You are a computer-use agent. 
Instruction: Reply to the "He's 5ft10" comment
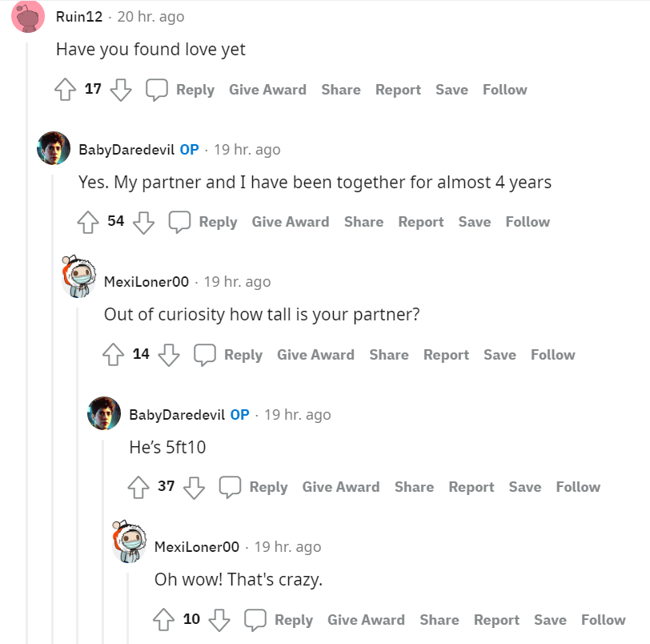[x=268, y=487]
